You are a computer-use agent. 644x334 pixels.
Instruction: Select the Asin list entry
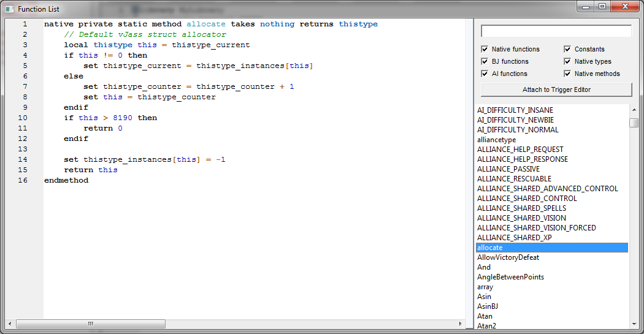click(x=551, y=297)
